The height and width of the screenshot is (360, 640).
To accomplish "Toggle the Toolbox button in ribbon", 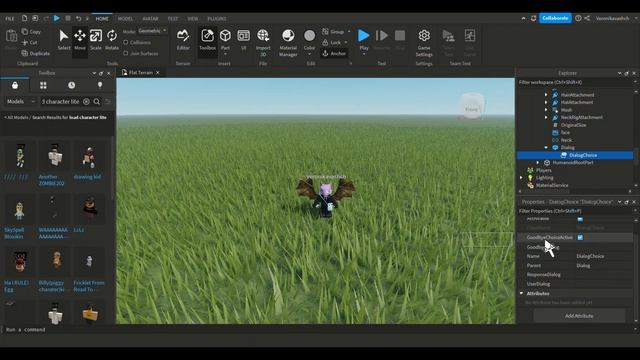I will [x=207, y=40].
